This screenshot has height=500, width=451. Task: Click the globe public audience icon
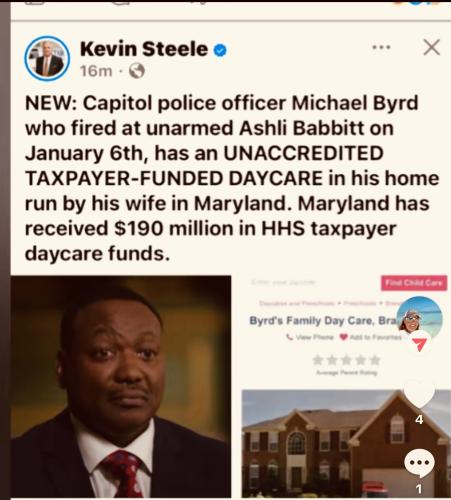point(137,71)
